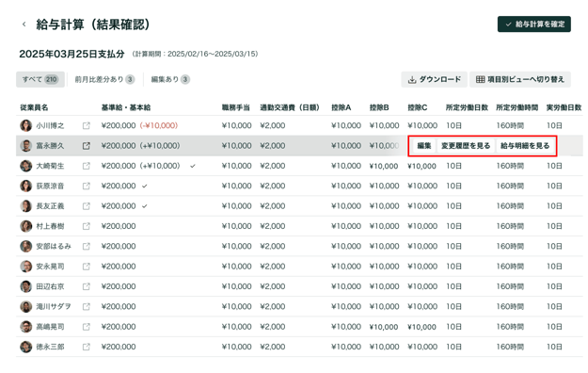The height and width of the screenshot is (373, 588).
Task: Click the employee name 安部はるみ
Action: pyautogui.click(x=54, y=247)
